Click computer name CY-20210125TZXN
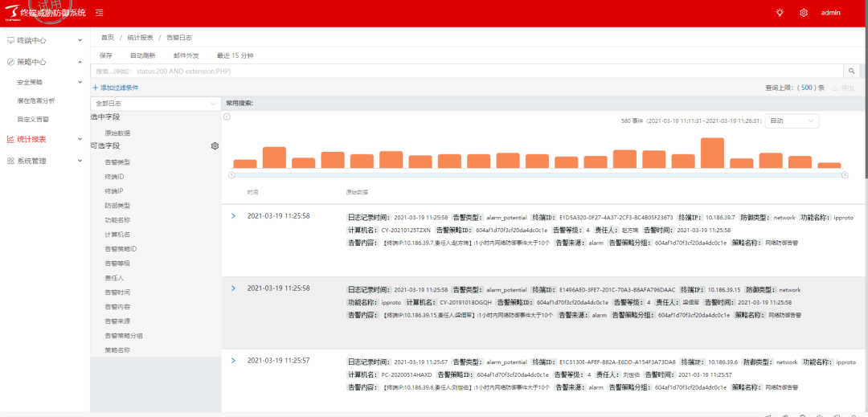The height and width of the screenshot is (417, 868). tap(407, 230)
